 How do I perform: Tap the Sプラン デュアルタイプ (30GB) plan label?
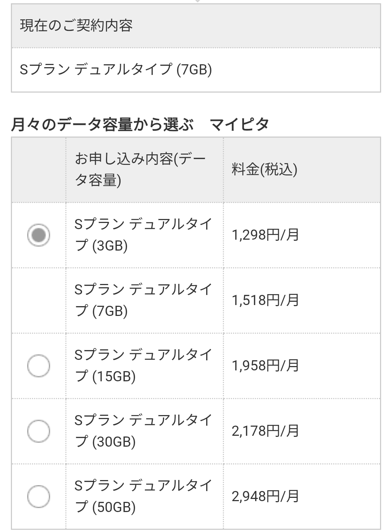click(143, 431)
